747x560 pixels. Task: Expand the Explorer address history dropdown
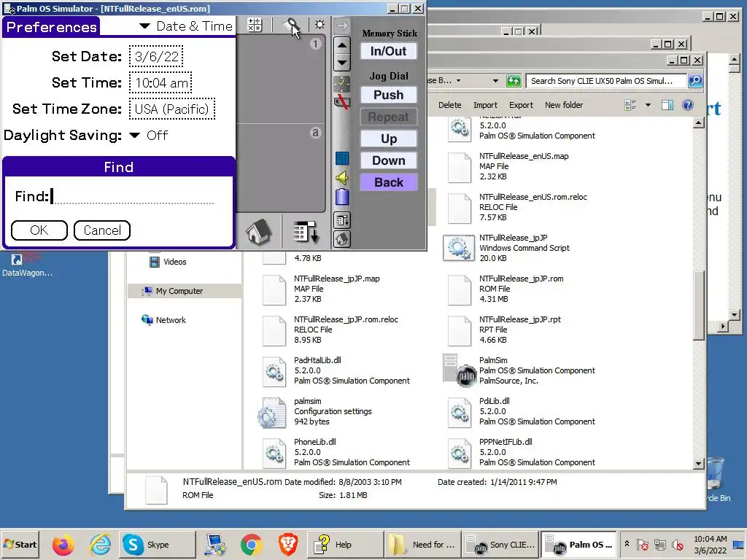point(495,81)
